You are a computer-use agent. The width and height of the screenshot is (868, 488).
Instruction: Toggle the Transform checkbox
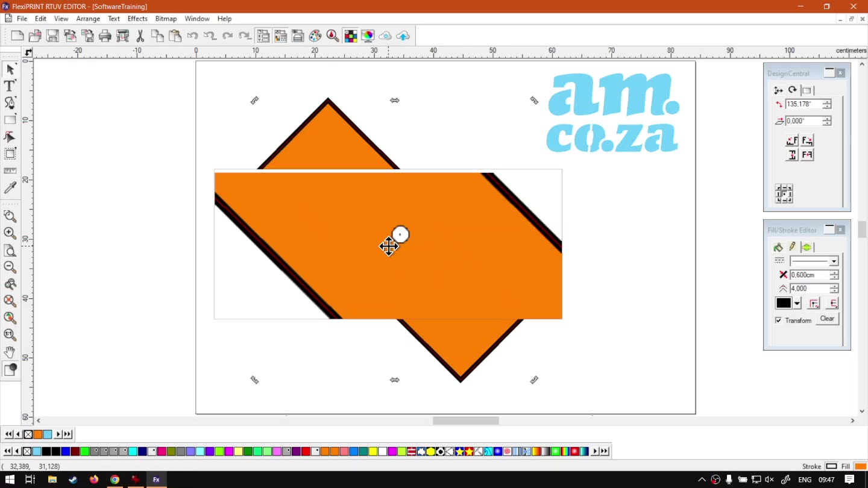(778, 321)
